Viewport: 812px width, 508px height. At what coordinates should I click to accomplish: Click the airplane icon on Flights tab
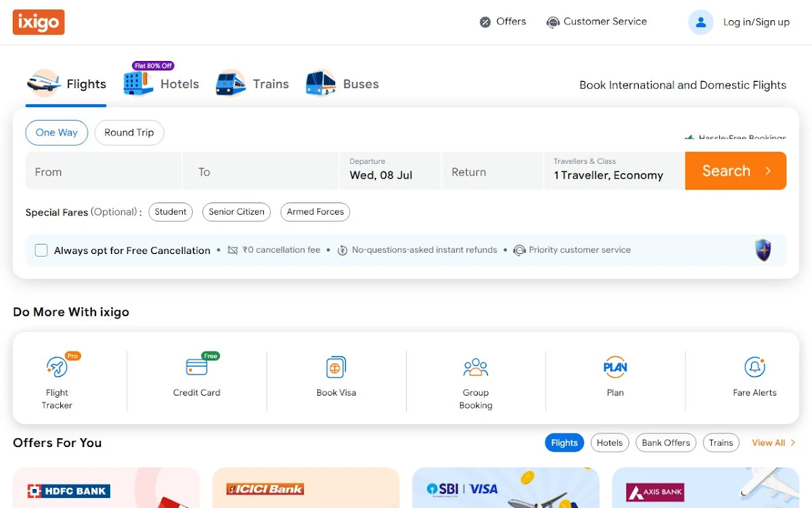coord(44,84)
